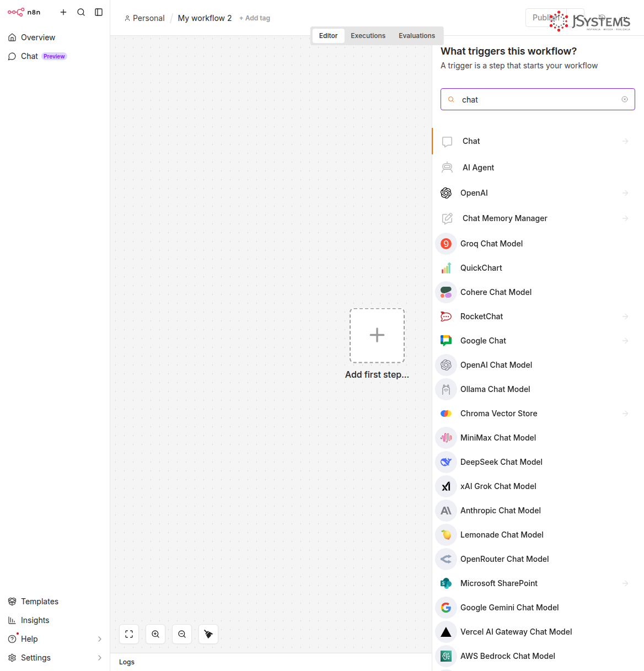
Task: Click Personal breadcrumb link
Action: 144,18
